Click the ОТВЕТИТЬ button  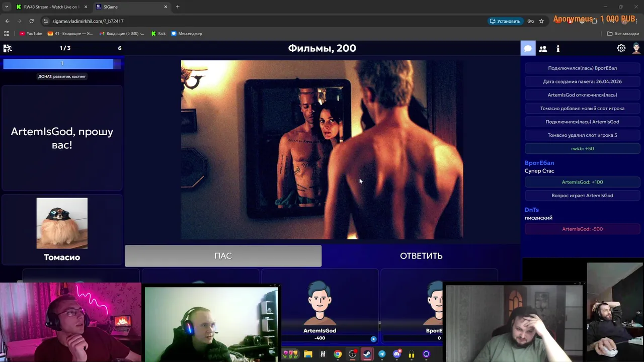(421, 256)
